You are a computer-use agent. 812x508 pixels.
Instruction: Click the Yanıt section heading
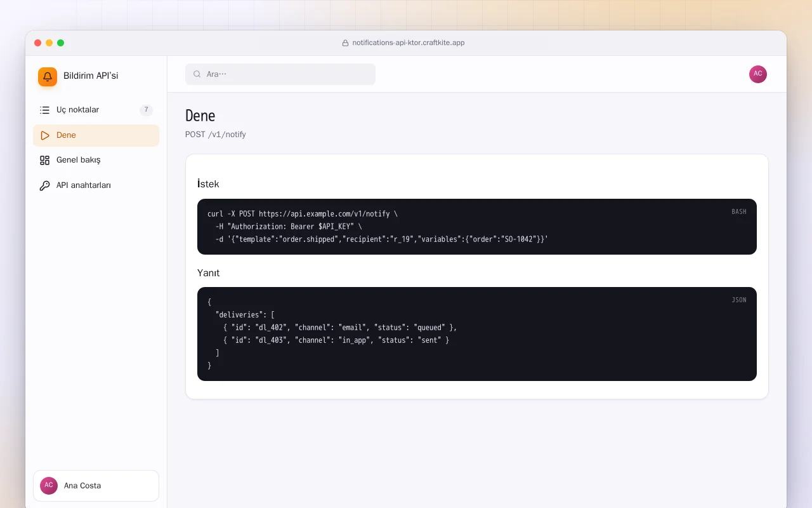point(209,273)
